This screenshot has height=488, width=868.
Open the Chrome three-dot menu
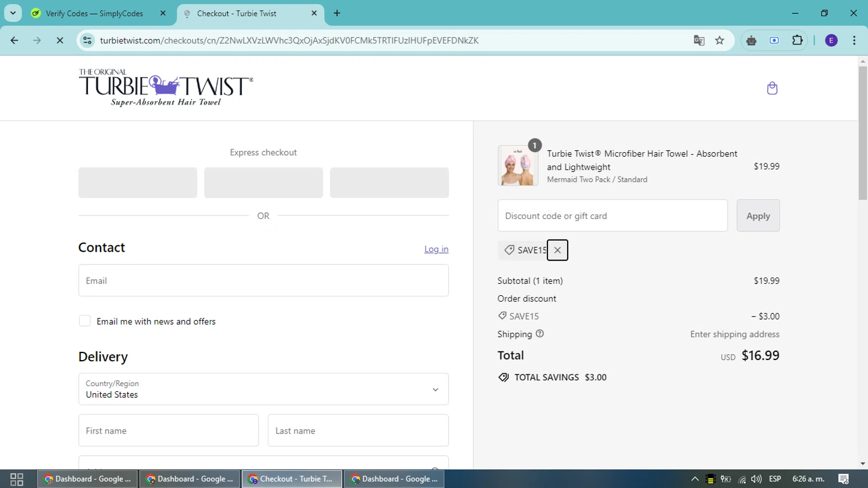click(x=854, y=41)
